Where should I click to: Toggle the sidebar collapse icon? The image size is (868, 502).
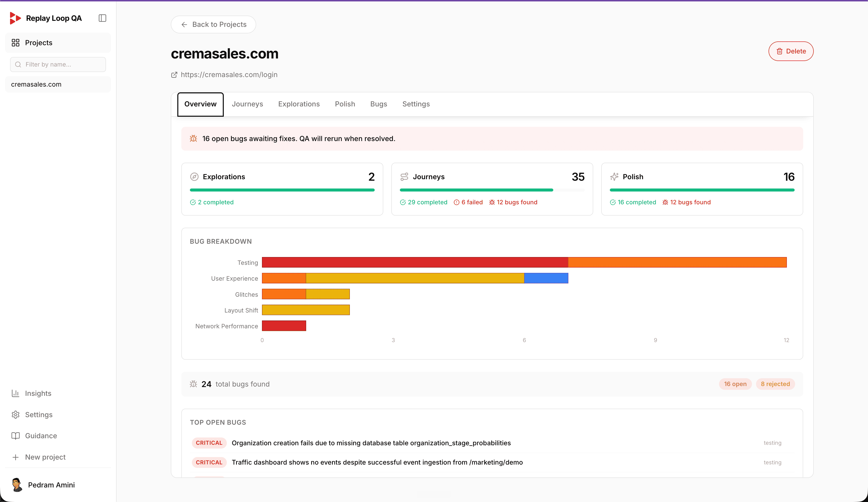pyautogui.click(x=102, y=18)
